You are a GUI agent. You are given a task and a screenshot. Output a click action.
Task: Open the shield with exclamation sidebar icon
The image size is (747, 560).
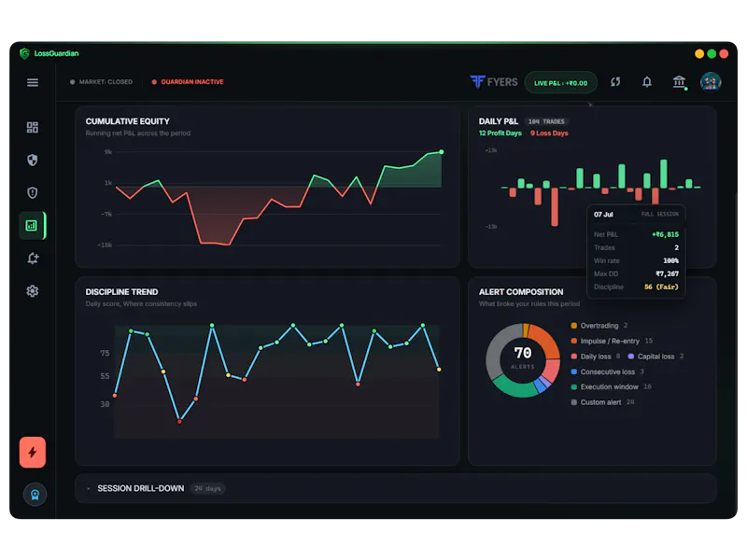click(x=33, y=192)
